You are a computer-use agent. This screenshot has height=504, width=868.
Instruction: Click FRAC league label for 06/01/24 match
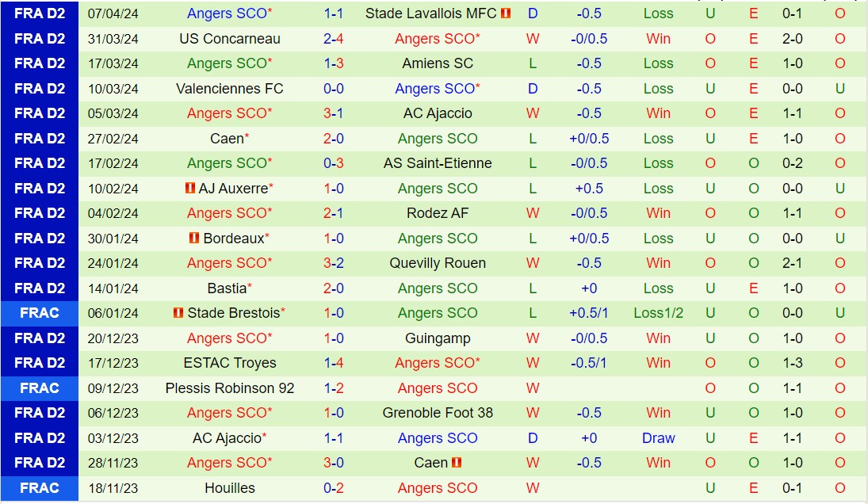pos(40,313)
